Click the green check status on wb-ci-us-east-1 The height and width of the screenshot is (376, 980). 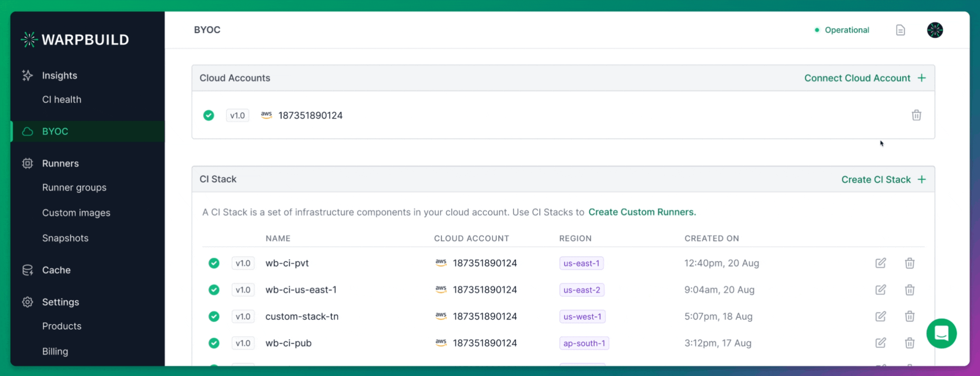click(214, 290)
